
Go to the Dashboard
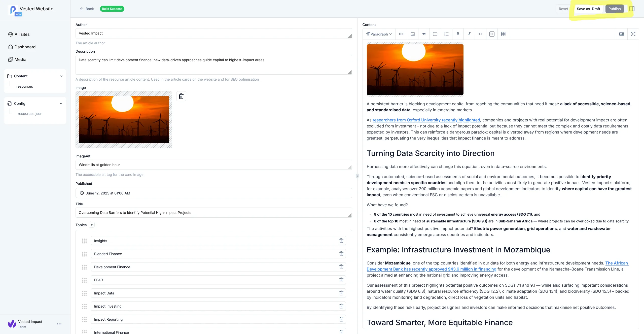[25, 47]
